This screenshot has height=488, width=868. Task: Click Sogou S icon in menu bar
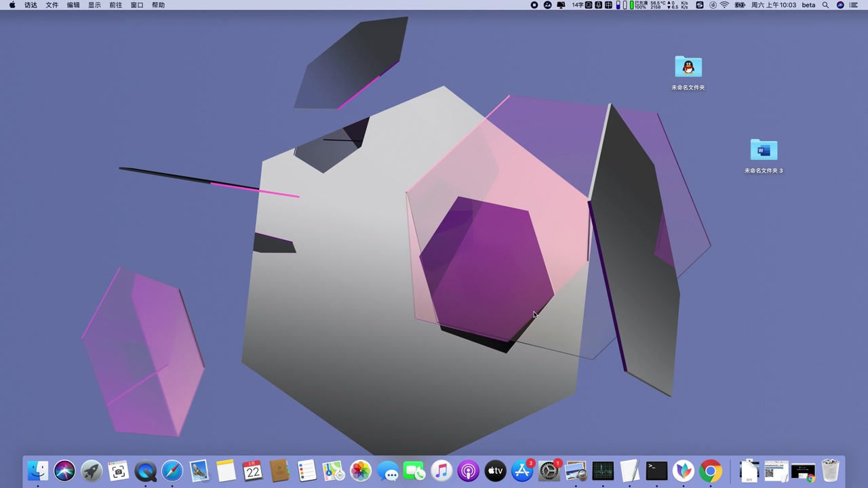click(700, 5)
